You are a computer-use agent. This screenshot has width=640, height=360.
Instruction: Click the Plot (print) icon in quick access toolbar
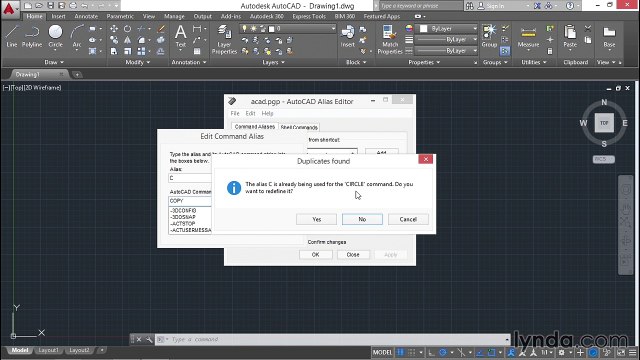tap(73, 6)
